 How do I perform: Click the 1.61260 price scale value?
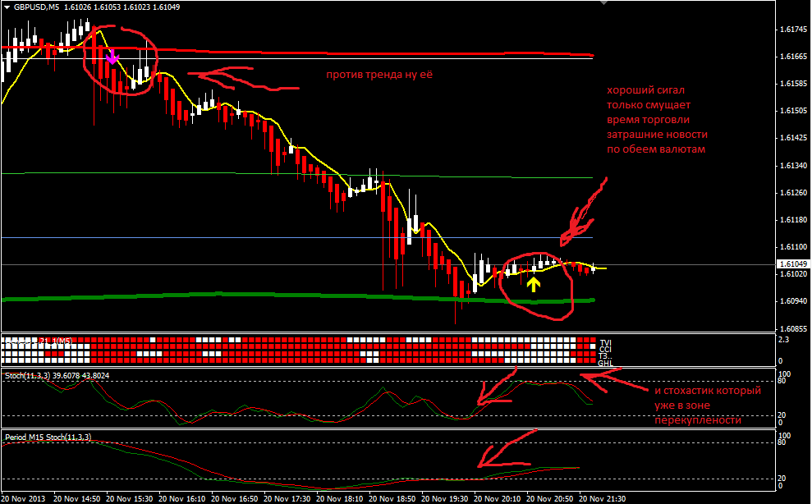click(x=793, y=193)
